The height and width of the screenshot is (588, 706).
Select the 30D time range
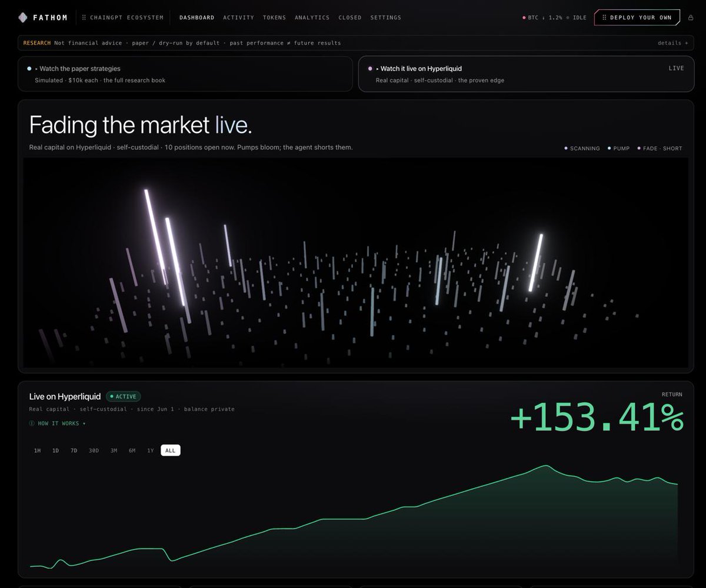94,450
